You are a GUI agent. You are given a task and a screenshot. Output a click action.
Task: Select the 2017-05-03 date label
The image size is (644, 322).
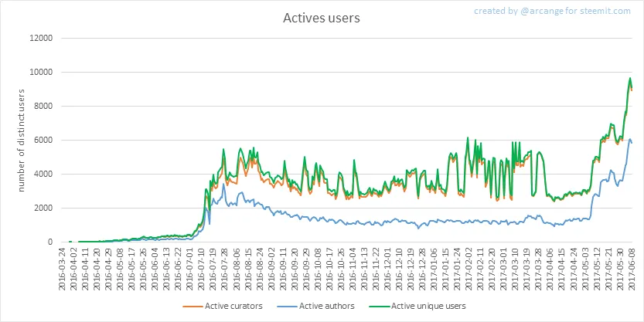click(587, 269)
